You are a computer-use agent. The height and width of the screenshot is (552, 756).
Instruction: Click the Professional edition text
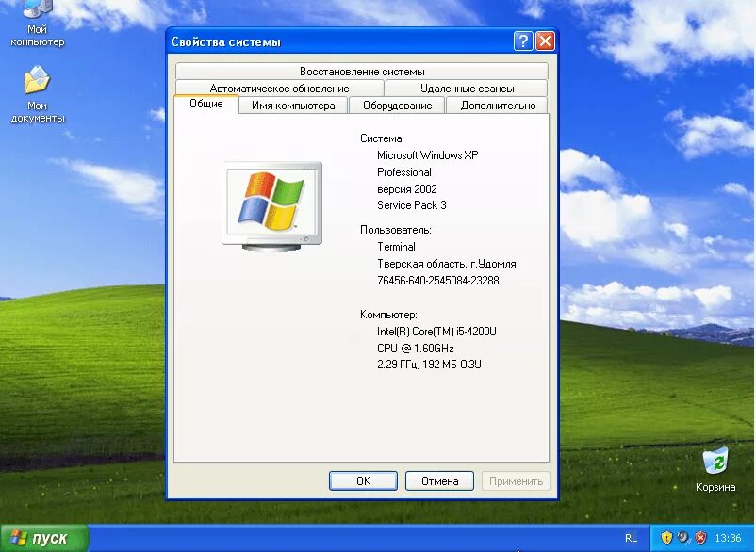pyautogui.click(x=404, y=172)
